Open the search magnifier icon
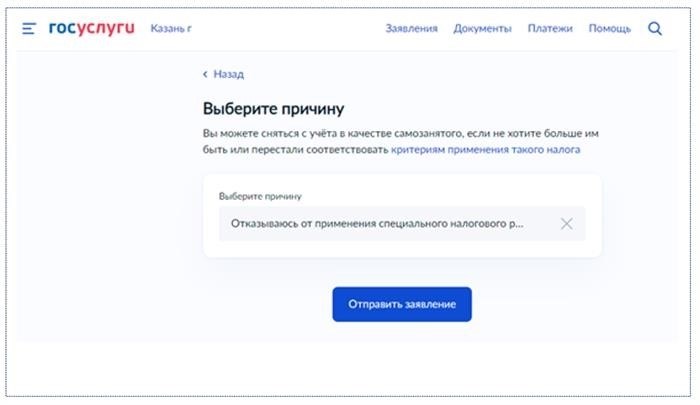The image size is (700, 405). (x=655, y=29)
